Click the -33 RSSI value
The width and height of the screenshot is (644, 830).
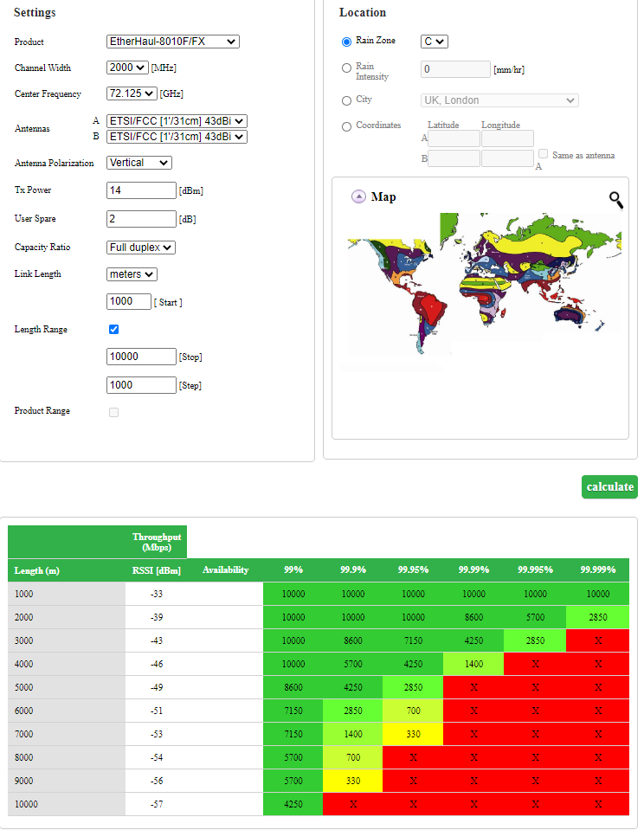pyautogui.click(x=156, y=594)
